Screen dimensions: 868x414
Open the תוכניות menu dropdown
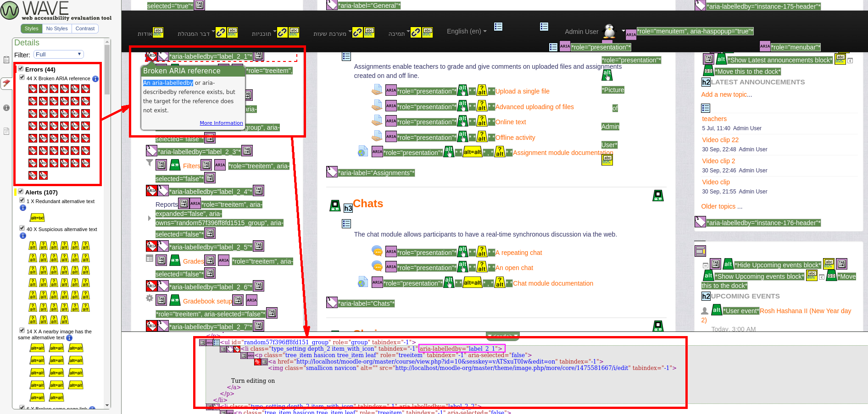coord(264,33)
